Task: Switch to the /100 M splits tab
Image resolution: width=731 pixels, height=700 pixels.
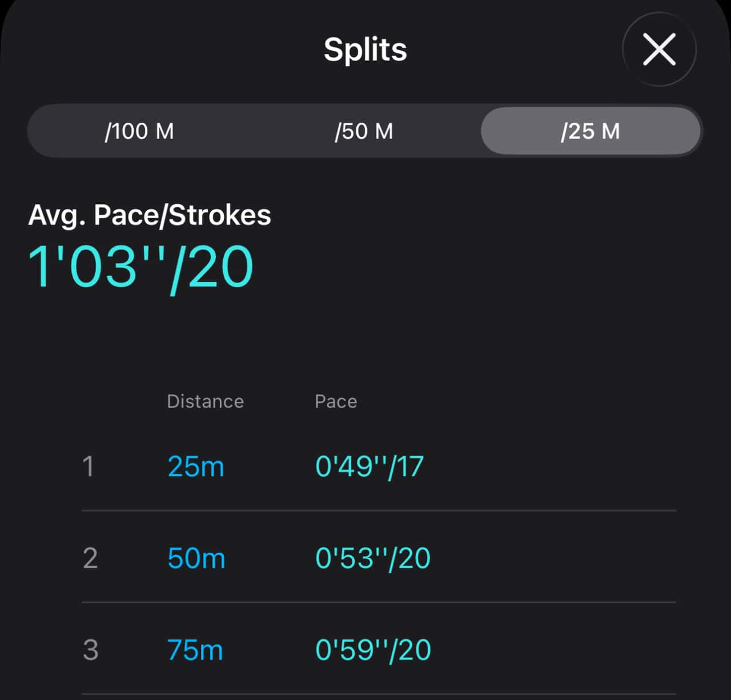Action: (139, 131)
